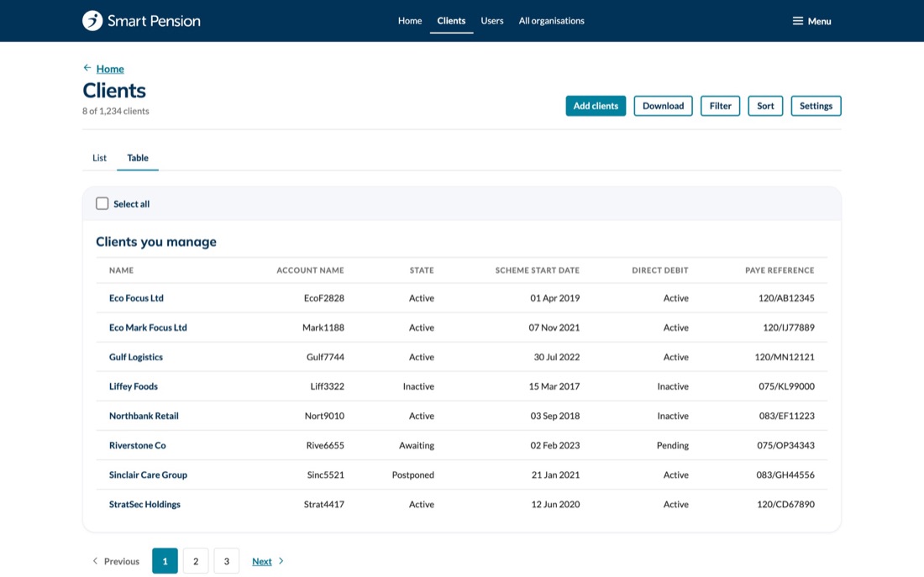The image size is (924, 577).
Task: Open All organisations in top navigation
Action: point(552,21)
